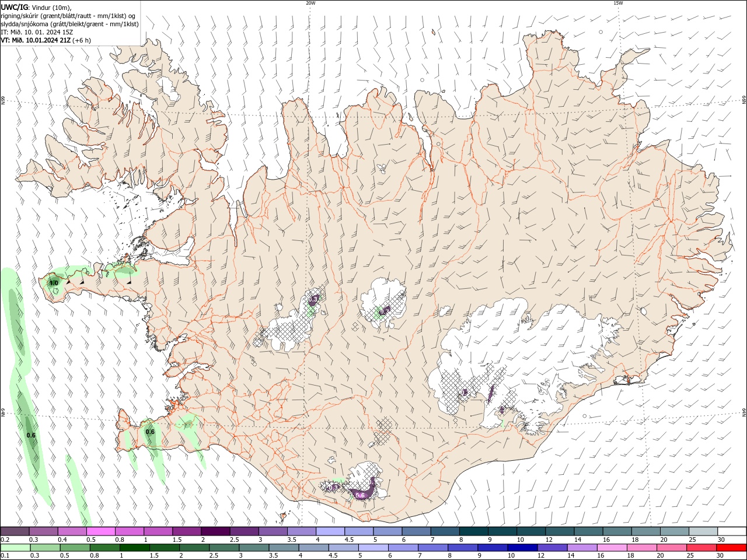
Task: Choose the dark navy blue rain swatch labeled 10
Action: [x=523, y=548]
